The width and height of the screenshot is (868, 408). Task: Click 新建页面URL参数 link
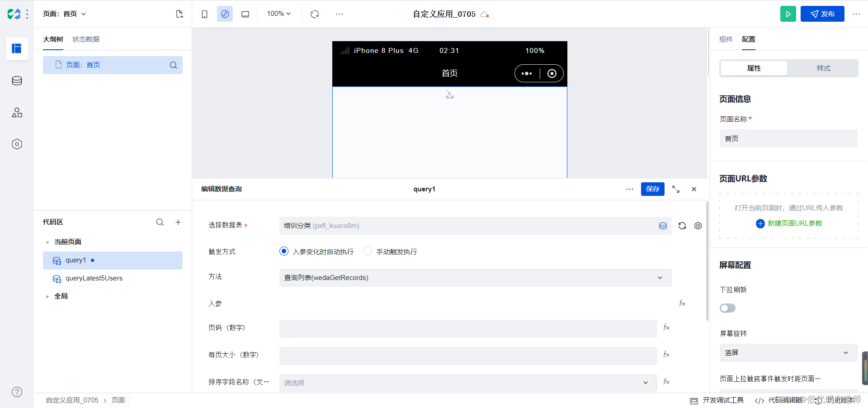[x=789, y=223]
